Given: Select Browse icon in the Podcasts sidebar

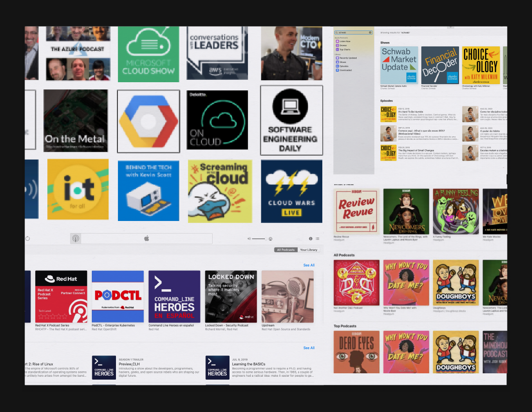Looking at the screenshot, I should 337,45.
